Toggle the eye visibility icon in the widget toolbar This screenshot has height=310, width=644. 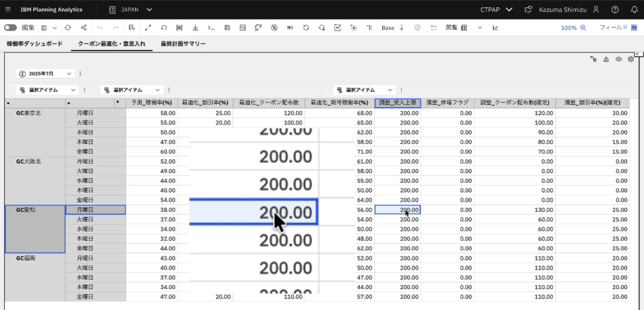point(619,59)
